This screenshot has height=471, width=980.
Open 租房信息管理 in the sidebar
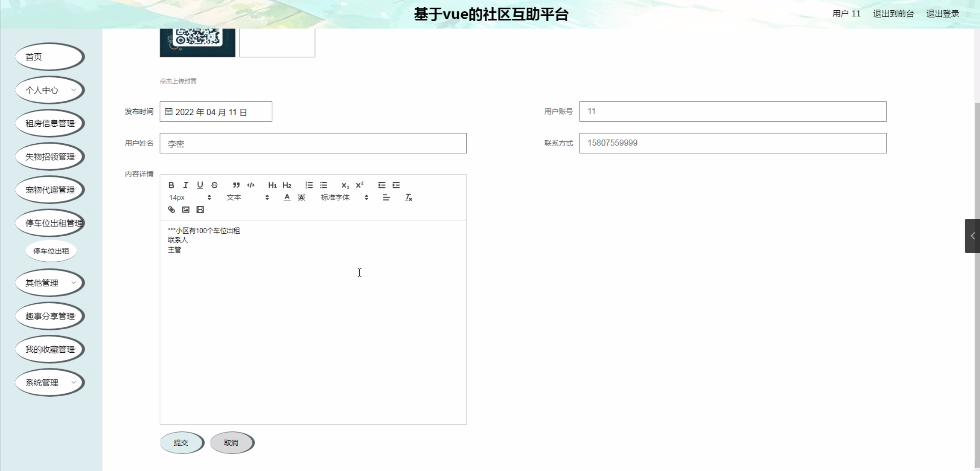(50, 123)
